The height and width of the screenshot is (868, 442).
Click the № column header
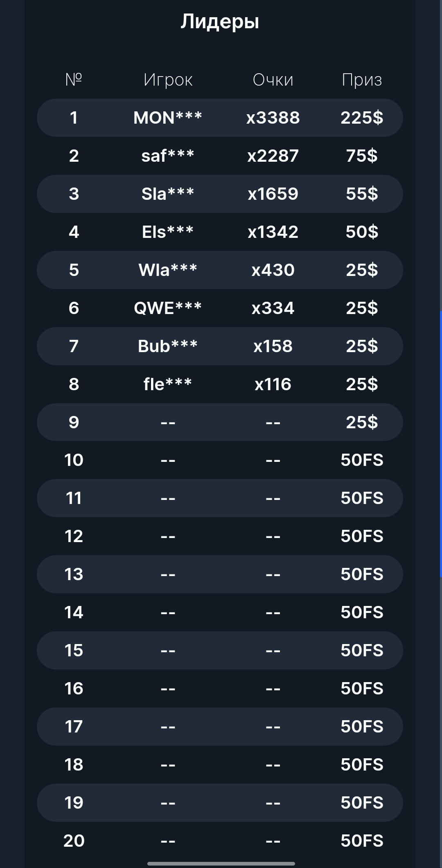pos(74,79)
